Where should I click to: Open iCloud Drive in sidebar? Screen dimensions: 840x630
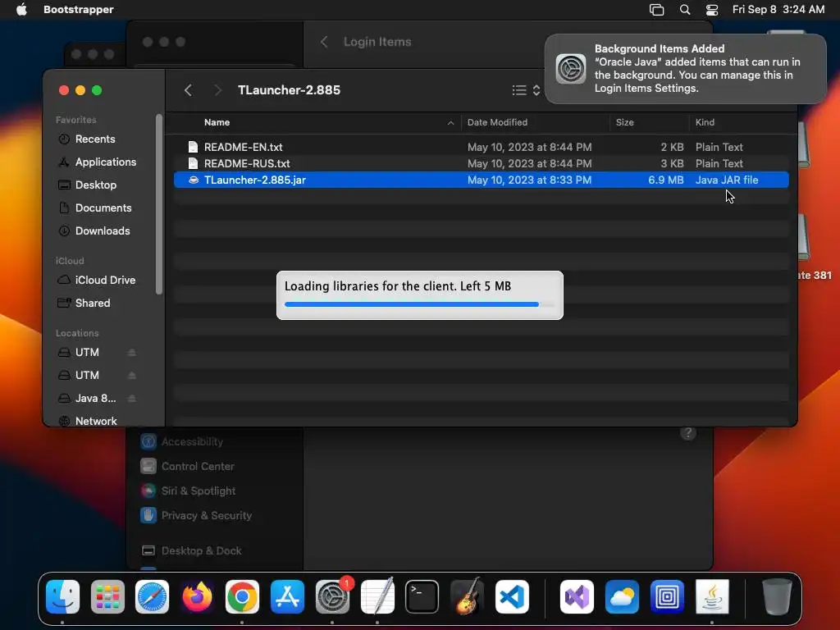[105, 281]
